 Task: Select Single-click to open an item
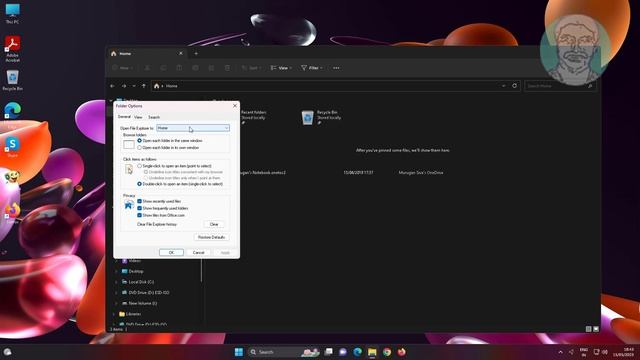[x=174, y=166]
